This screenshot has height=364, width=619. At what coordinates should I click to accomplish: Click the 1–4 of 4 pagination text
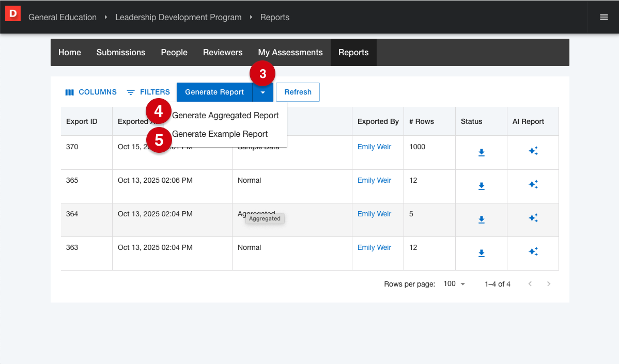click(x=498, y=284)
